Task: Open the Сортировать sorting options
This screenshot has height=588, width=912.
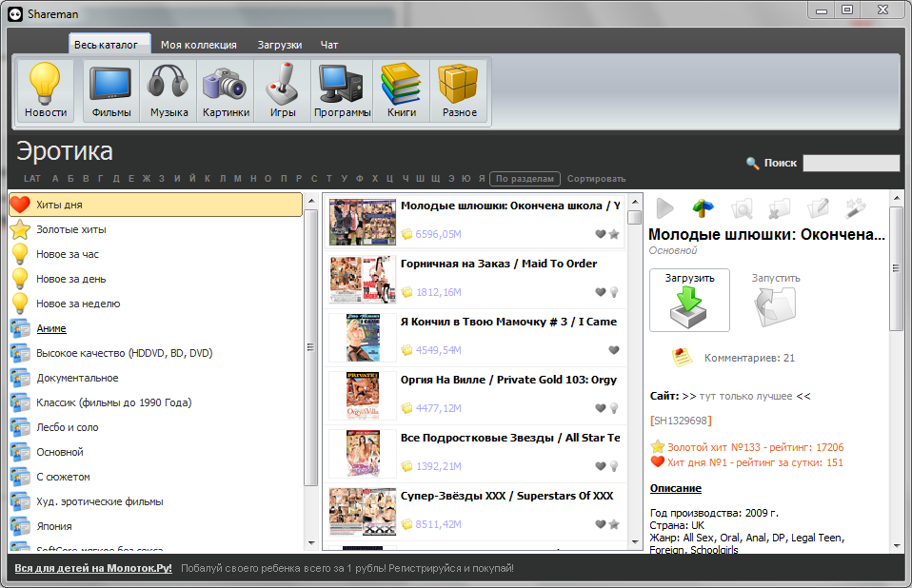Action: (596, 178)
